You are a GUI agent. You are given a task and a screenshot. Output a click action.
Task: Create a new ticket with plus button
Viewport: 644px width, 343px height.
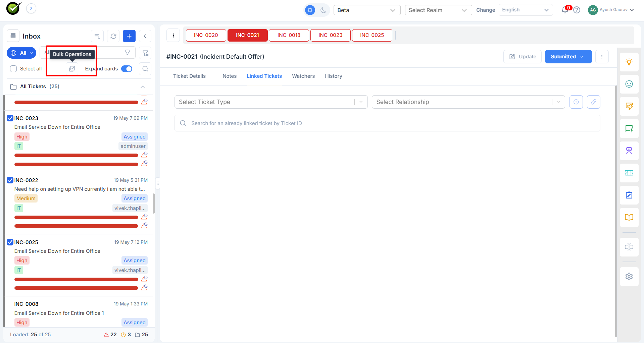[129, 36]
